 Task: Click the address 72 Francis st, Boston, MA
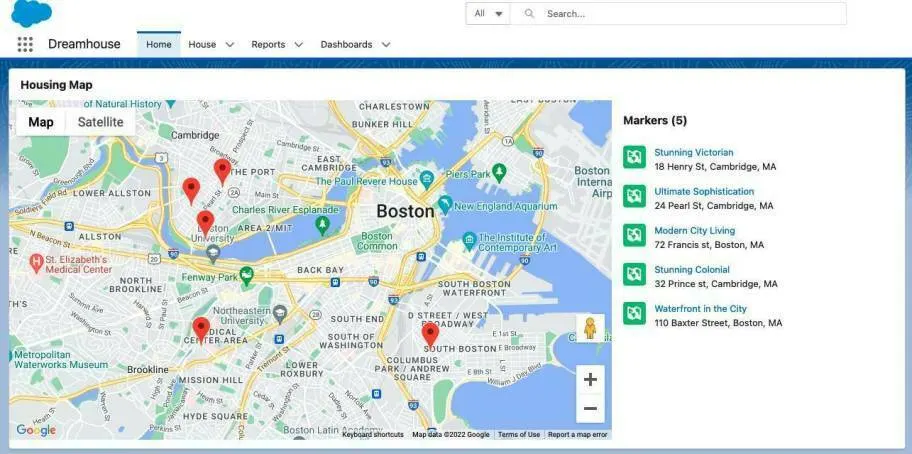pyautogui.click(x=709, y=245)
